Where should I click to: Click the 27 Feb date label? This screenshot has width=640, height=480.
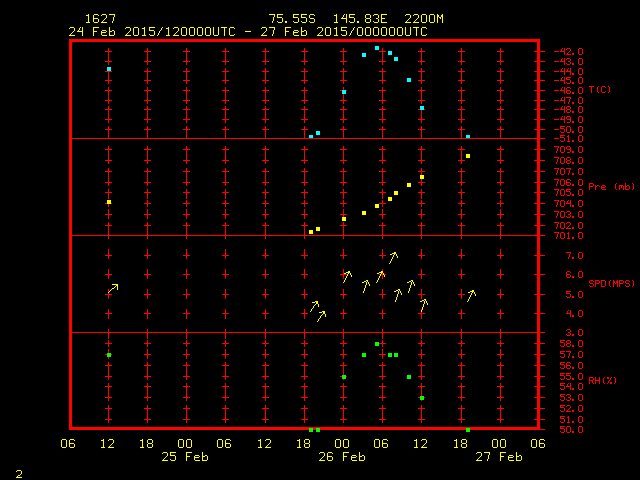499,457
